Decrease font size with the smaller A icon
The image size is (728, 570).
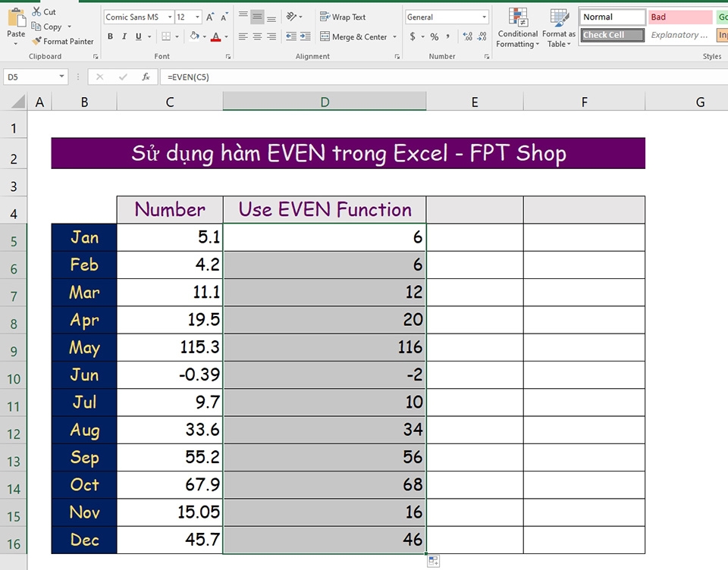[224, 17]
